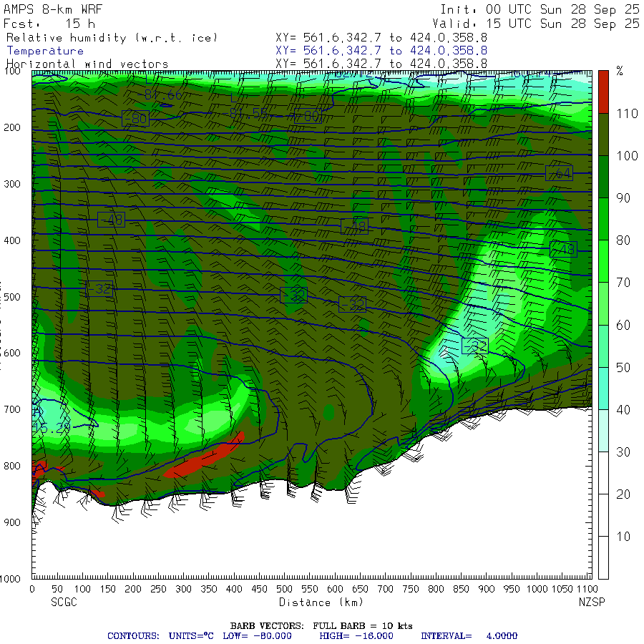The width and height of the screenshot is (644, 644).
Task: Click the 'Distance (km)' x-axis title
Action: tap(311, 602)
